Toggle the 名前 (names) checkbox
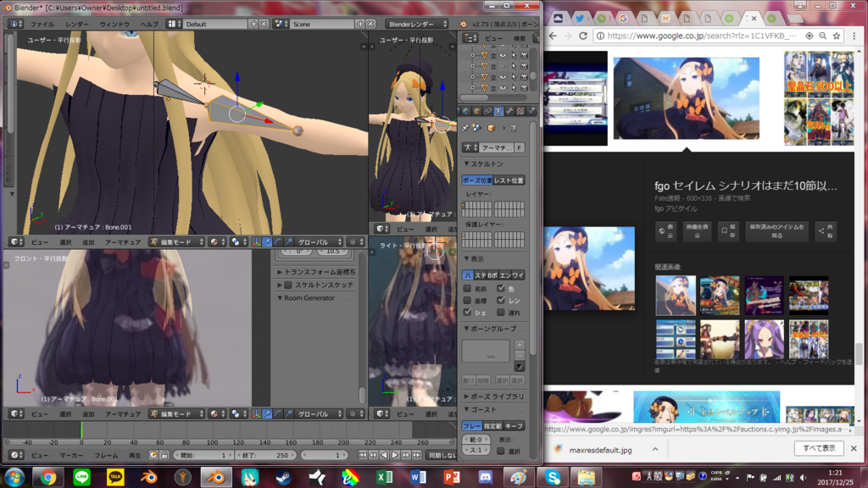 pyautogui.click(x=467, y=288)
